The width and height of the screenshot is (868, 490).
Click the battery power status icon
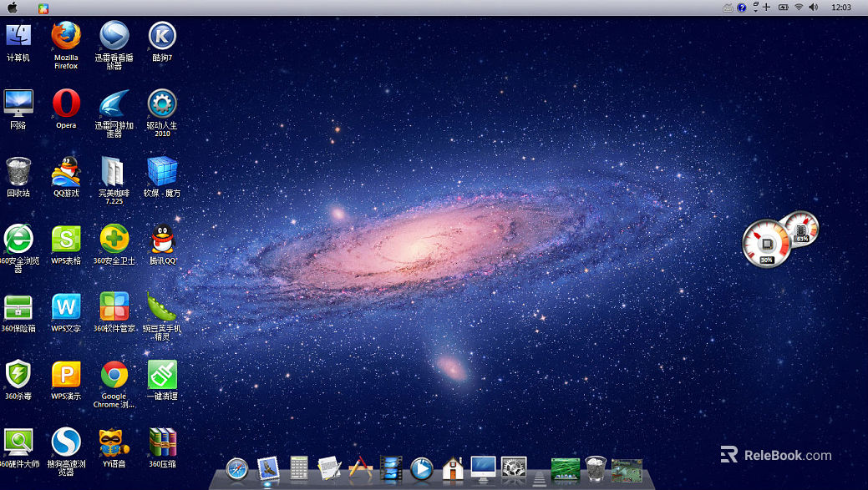tap(784, 8)
